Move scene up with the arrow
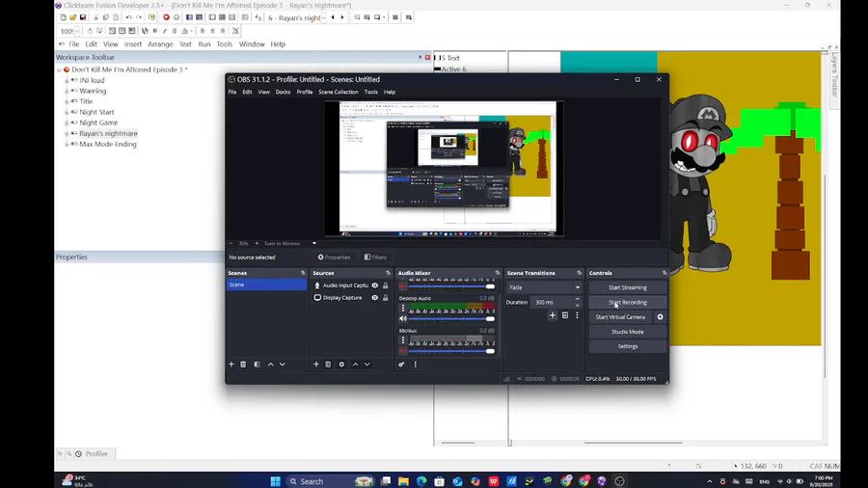The width and height of the screenshot is (868, 488). click(271, 364)
